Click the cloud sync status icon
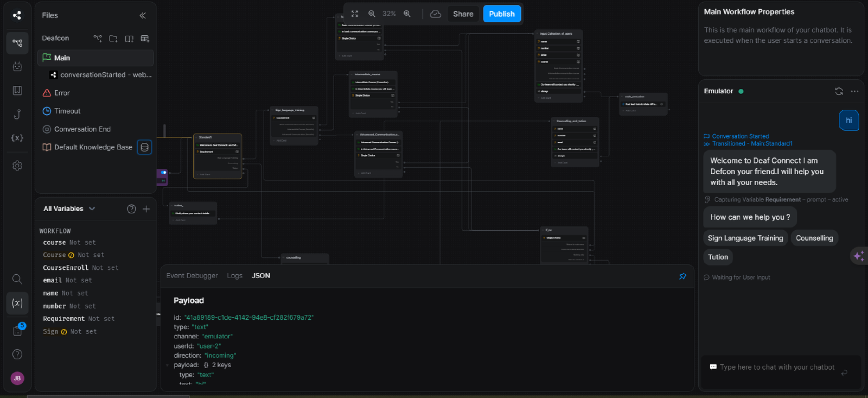Screen dimensions: 868x398 435,14
